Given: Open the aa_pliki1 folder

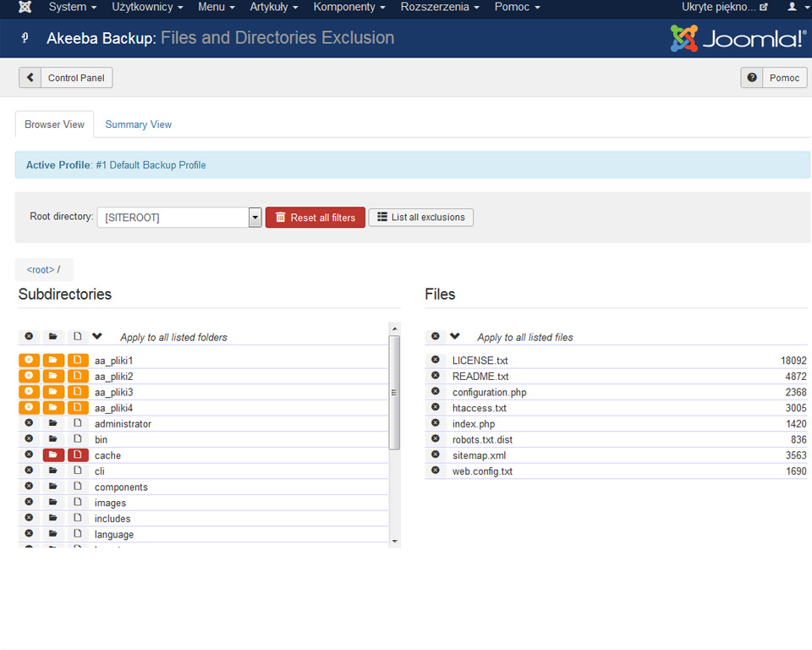Looking at the screenshot, I should [x=114, y=361].
